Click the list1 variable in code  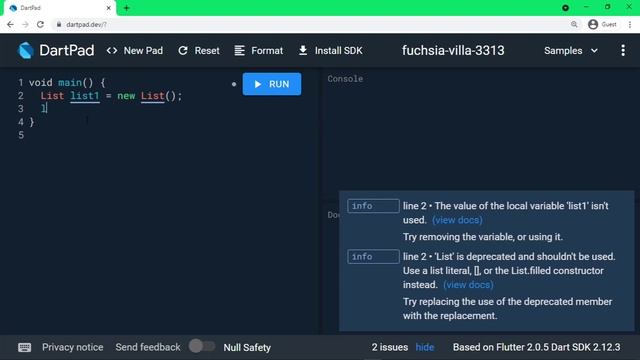[84, 96]
